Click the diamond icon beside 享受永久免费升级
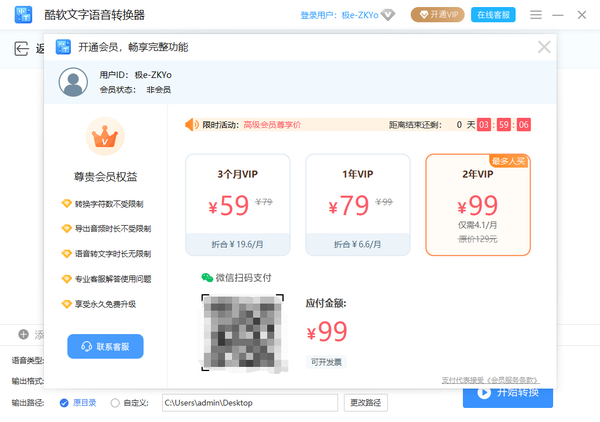 [67, 304]
